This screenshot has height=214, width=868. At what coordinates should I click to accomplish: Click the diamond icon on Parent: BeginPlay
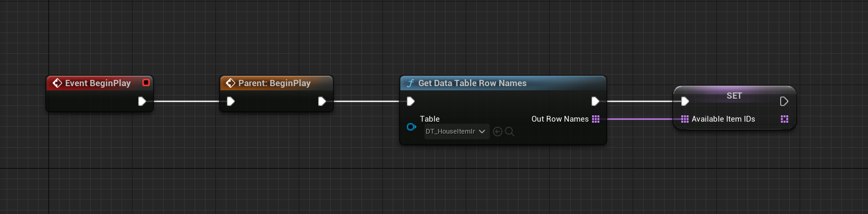(230, 83)
